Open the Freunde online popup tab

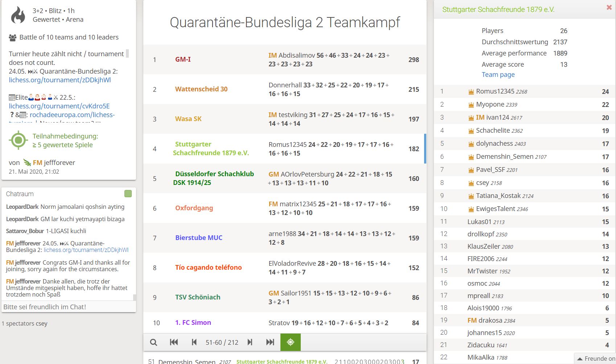[x=595, y=359]
